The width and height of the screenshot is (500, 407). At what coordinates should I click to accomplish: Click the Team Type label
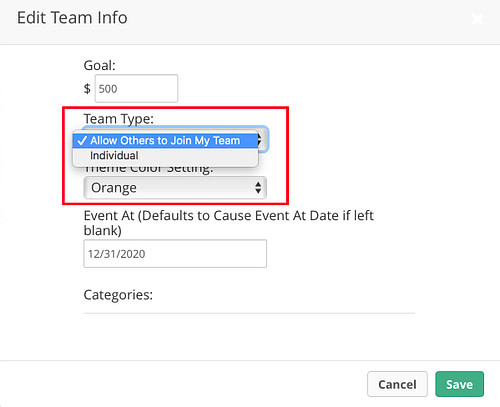pyautogui.click(x=119, y=119)
